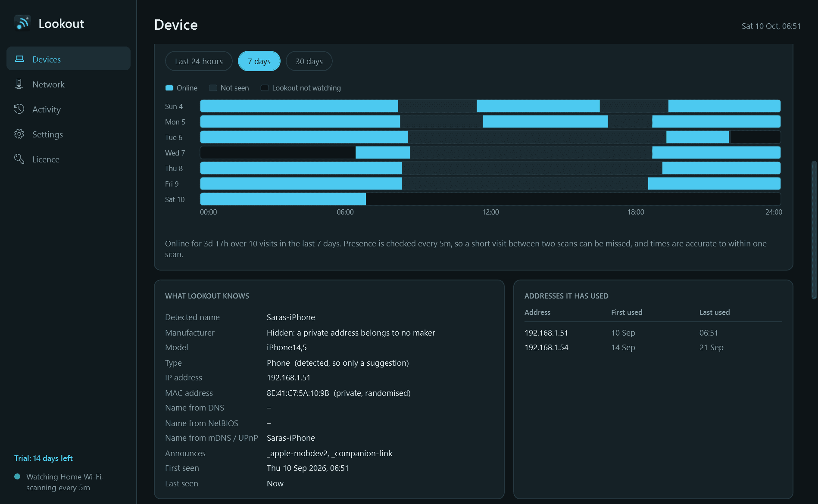Click the Last seen value Now
This screenshot has height=504, width=818.
coord(275,483)
